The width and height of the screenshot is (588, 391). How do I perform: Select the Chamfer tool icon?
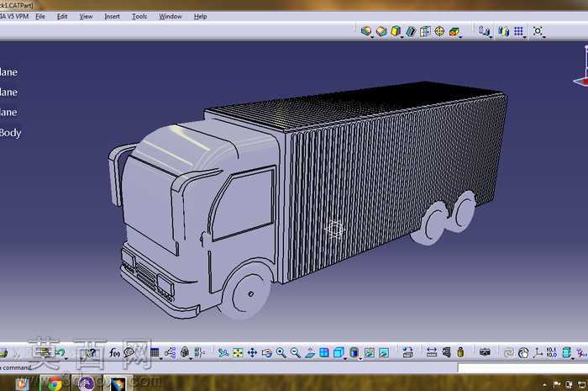pos(381,31)
